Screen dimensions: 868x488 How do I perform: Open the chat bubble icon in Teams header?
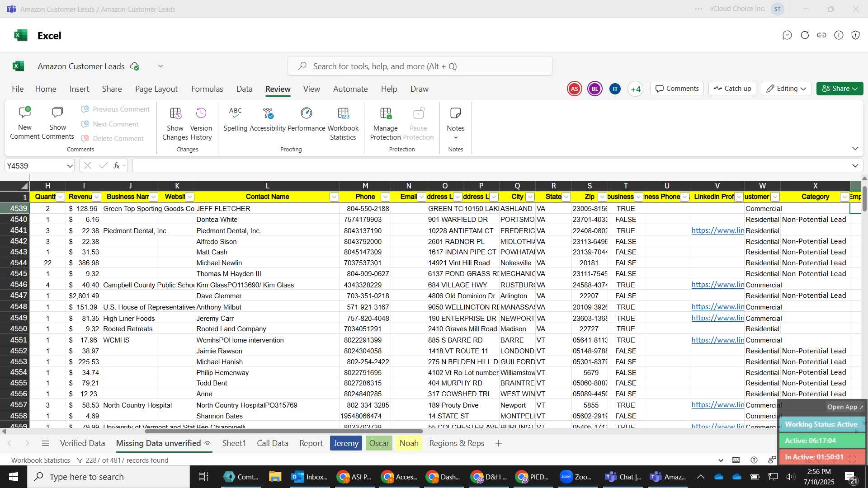pyautogui.click(x=787, y=35)
